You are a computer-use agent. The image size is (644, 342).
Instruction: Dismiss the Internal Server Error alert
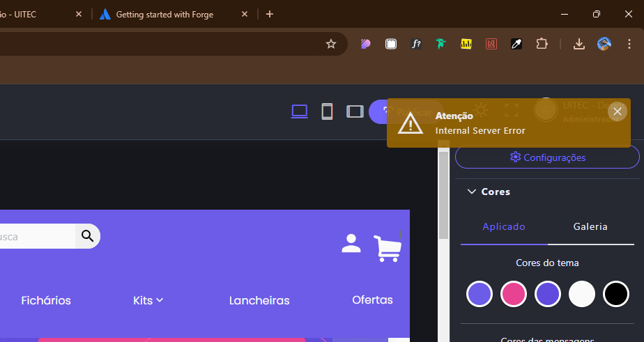pyautogui.click(x=617, y=111)
